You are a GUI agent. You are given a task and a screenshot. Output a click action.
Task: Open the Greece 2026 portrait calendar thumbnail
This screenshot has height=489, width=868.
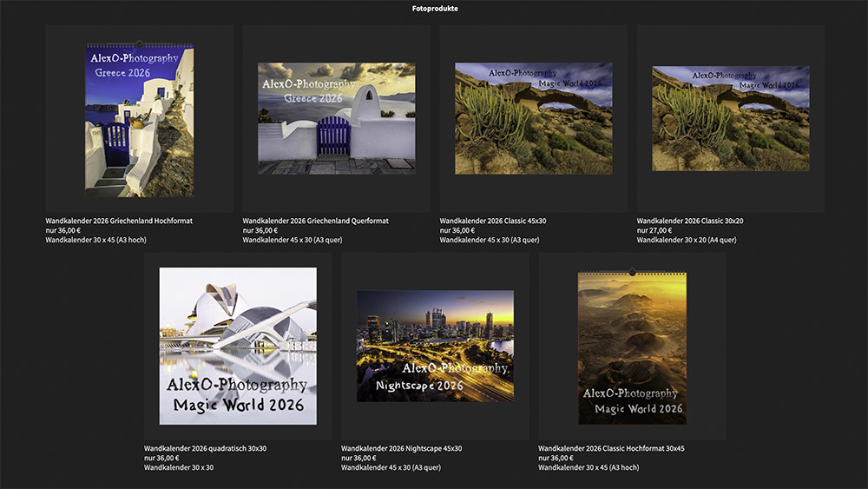point(139,119)
